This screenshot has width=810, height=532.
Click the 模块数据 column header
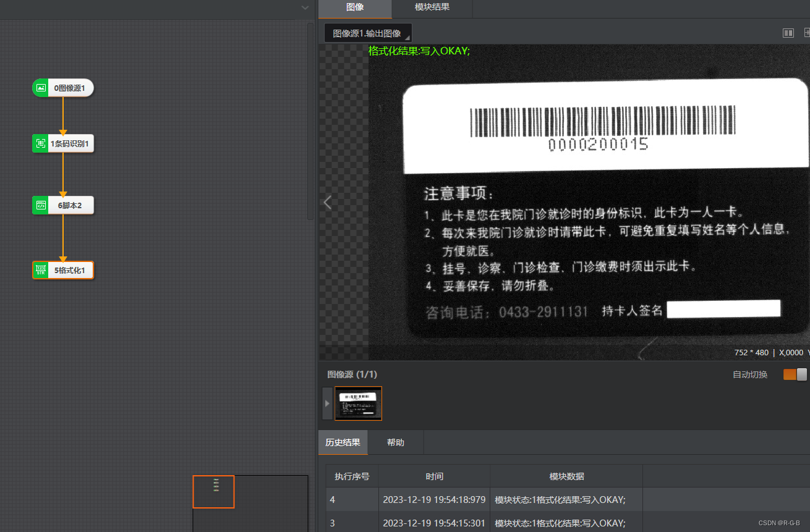(x=566, y=476)
